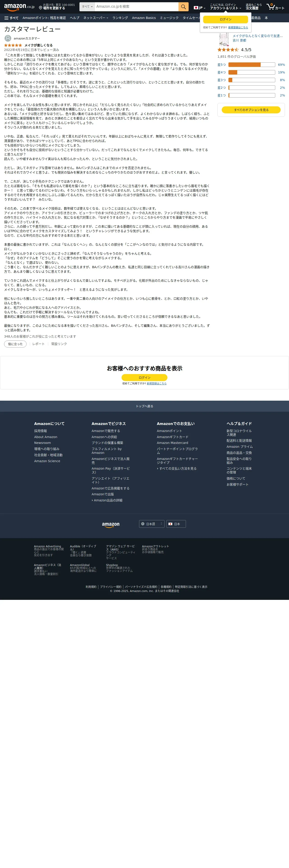The width and height of the screenshot is (289, 868).
Task: Open the shopping cart icon
Action: click(275, 7)
